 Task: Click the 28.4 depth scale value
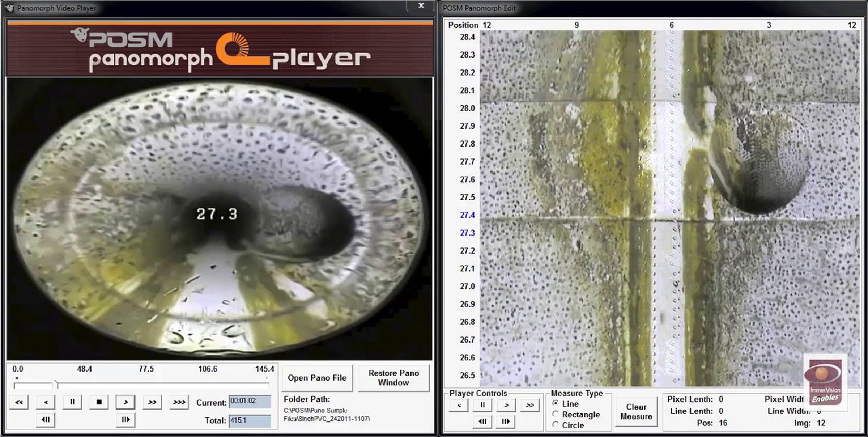pos(467,37)
